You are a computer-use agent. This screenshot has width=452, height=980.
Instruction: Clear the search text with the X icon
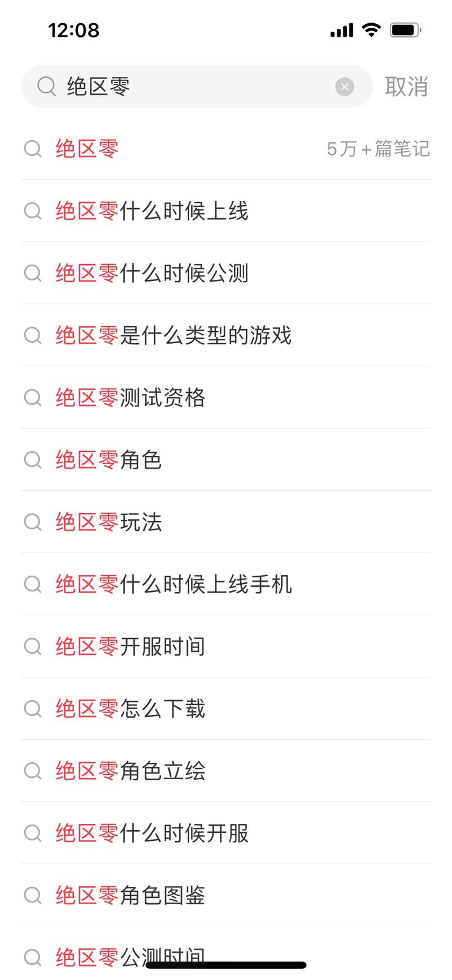345,87
